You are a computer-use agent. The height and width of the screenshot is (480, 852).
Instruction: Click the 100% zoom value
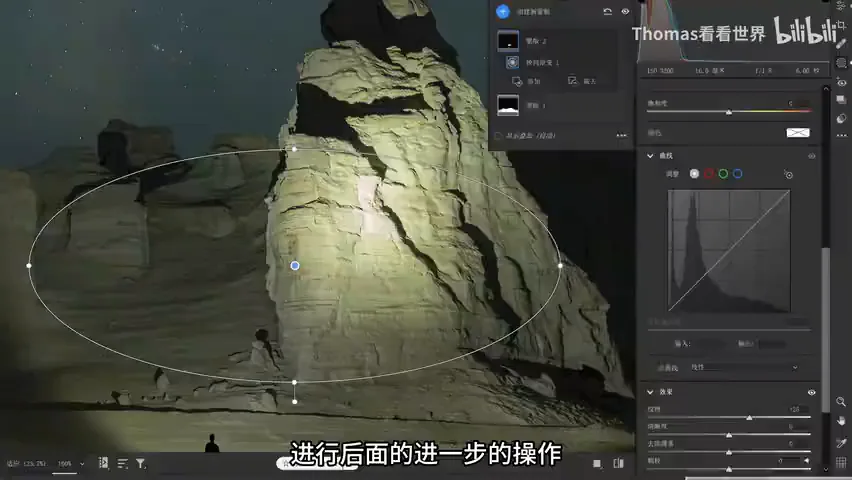[65, 464]
